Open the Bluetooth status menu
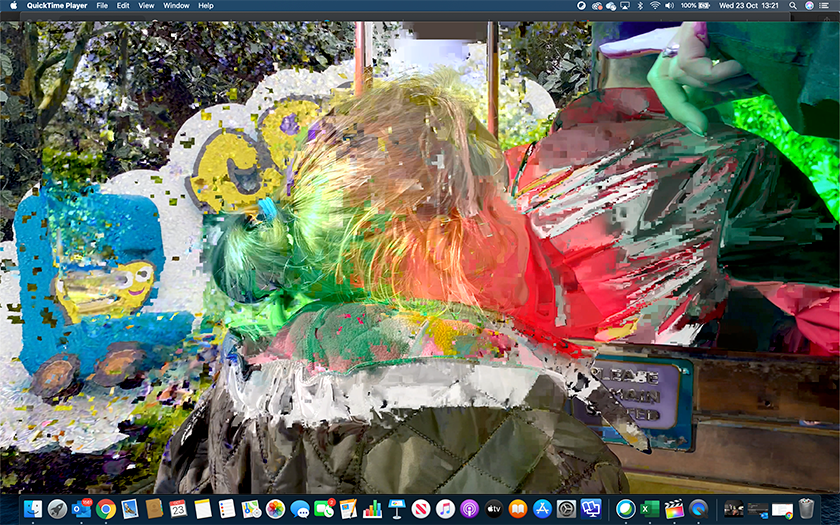 pyautogui.click(x=640, y=5)
